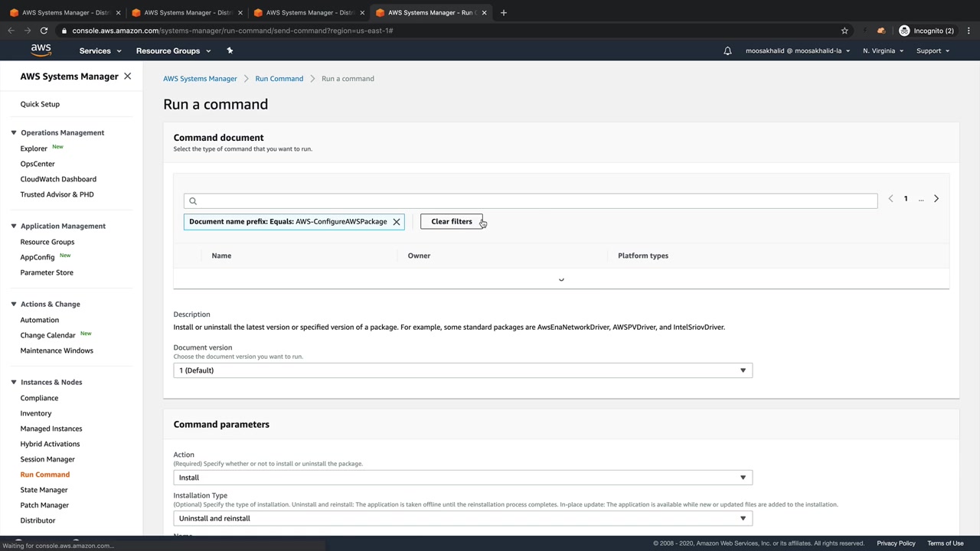Open the Document version dropdown
This screenshot has height=551, width=980.
pos(462,370)
